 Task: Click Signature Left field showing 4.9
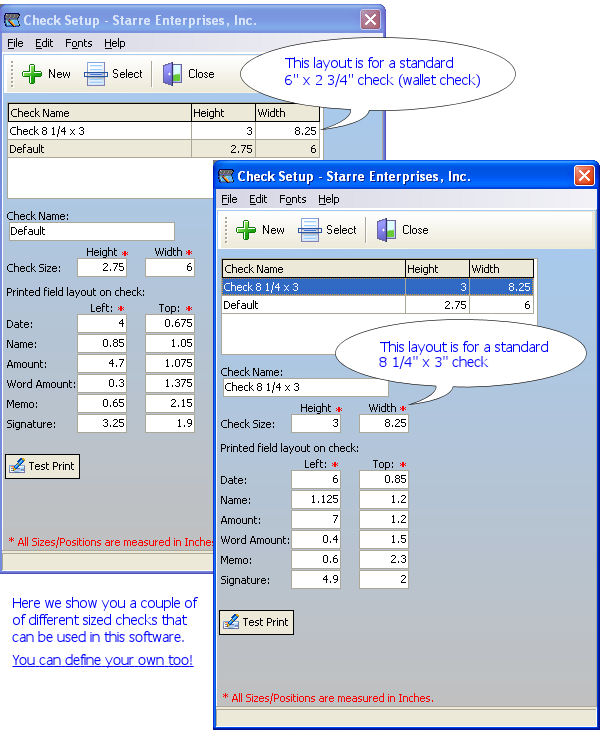click(x=316, y=580)
